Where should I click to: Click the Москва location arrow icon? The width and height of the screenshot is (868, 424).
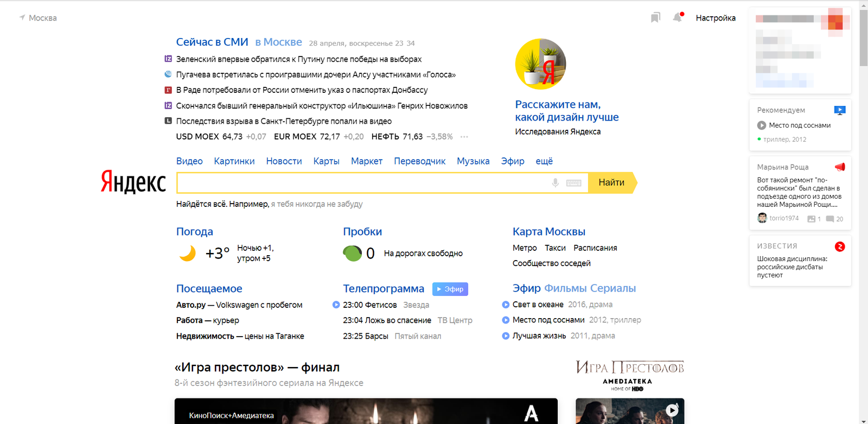point(22,18)
